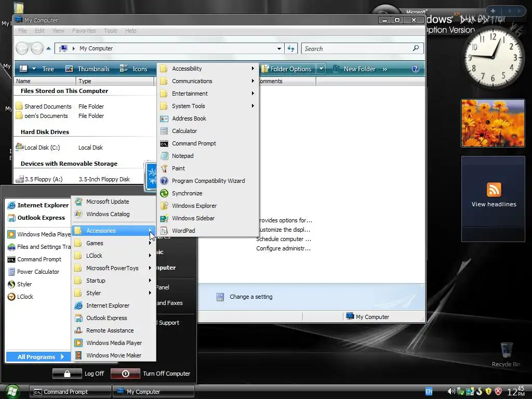Open Remote Assistance in All Programs
Viewport: 532px width, 399px height.
[113, 330]
